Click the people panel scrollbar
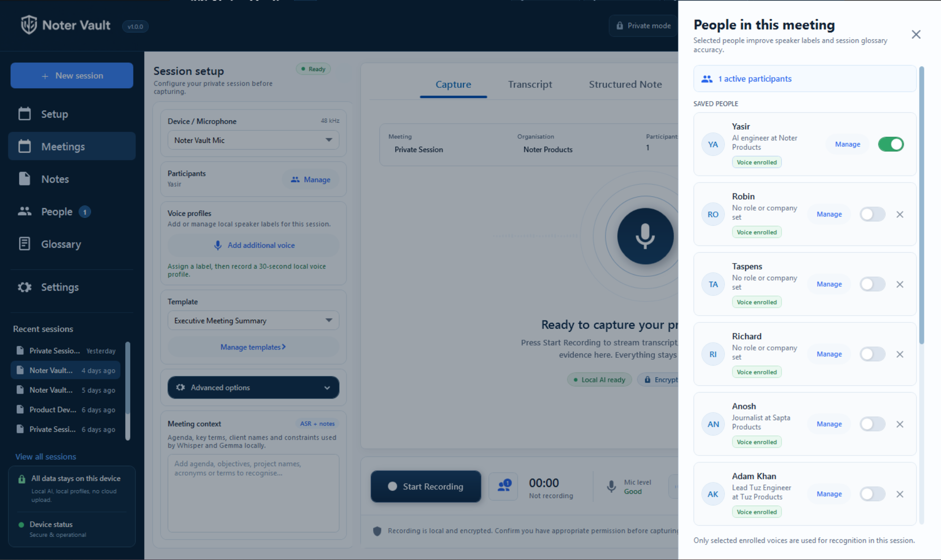 coord(921,205)
